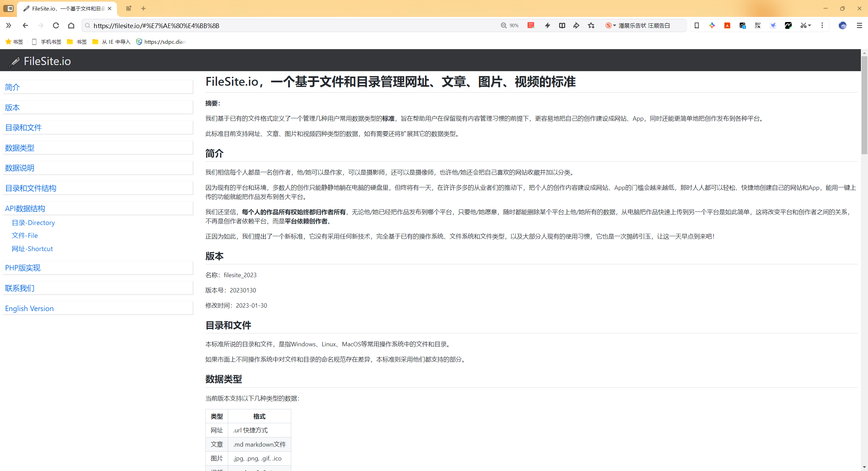Go to the browser home page

coord(71,25)
